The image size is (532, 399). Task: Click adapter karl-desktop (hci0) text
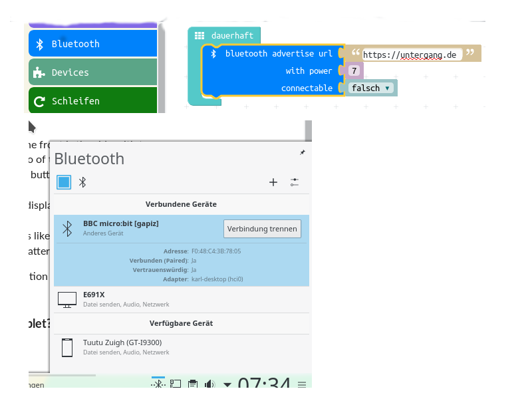click(217, 279)
